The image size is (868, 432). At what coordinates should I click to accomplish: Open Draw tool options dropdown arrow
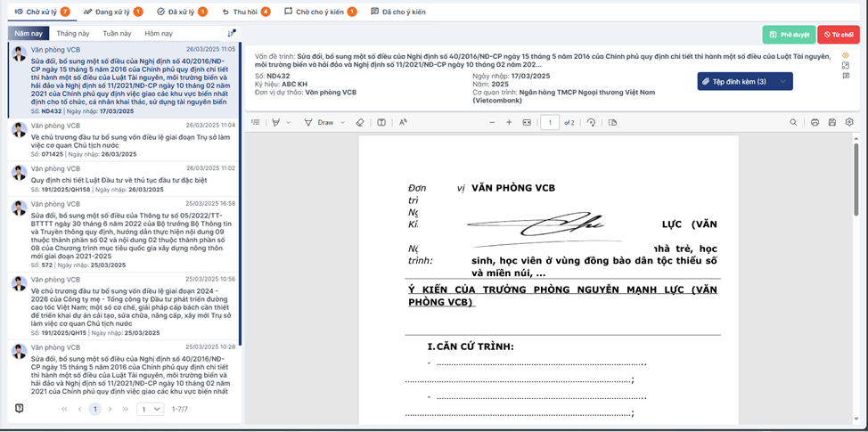[x=343, y=122]
